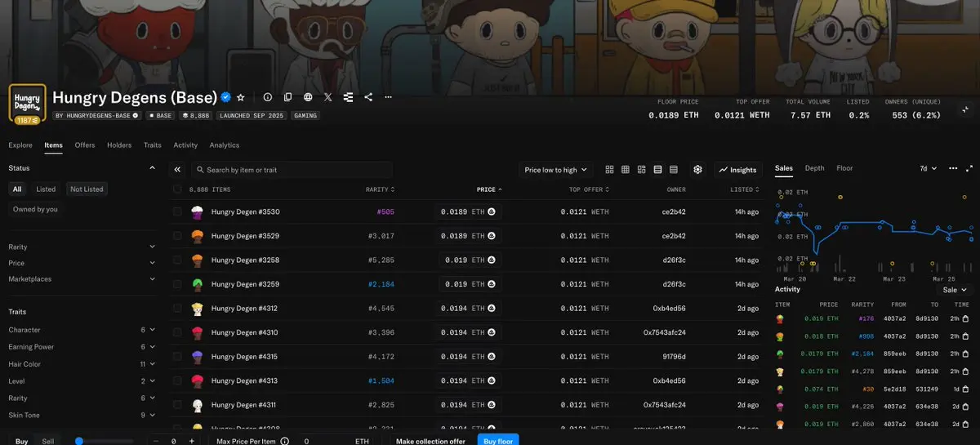Screen dimensions: 980x445
Task: Open chart panel three-dot options
Action: click(953, 168)
